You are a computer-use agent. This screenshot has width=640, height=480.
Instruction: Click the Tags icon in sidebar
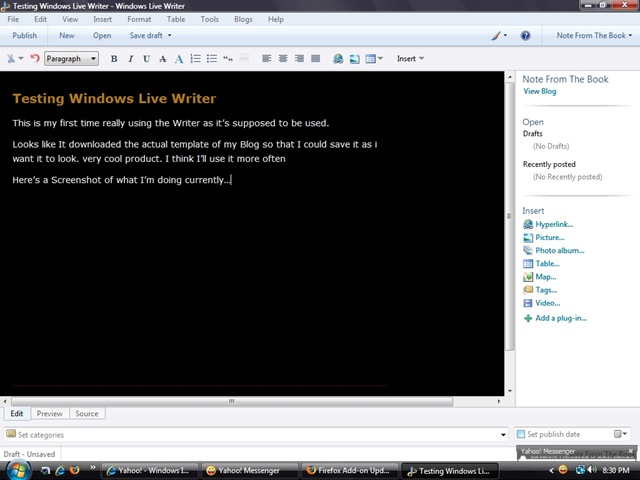point(528,290)
